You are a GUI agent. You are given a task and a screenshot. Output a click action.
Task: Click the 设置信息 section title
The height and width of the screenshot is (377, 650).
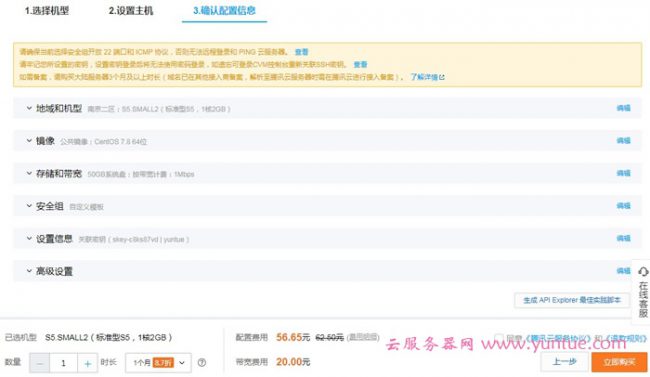[54, 238]
